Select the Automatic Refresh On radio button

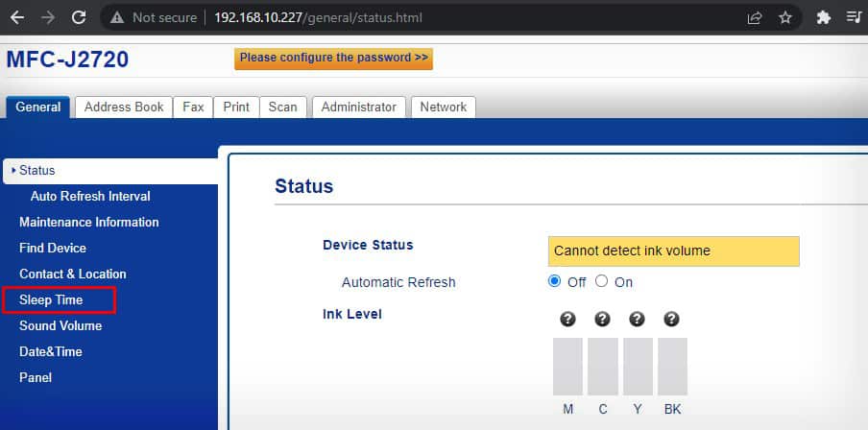tap(601, 281)
